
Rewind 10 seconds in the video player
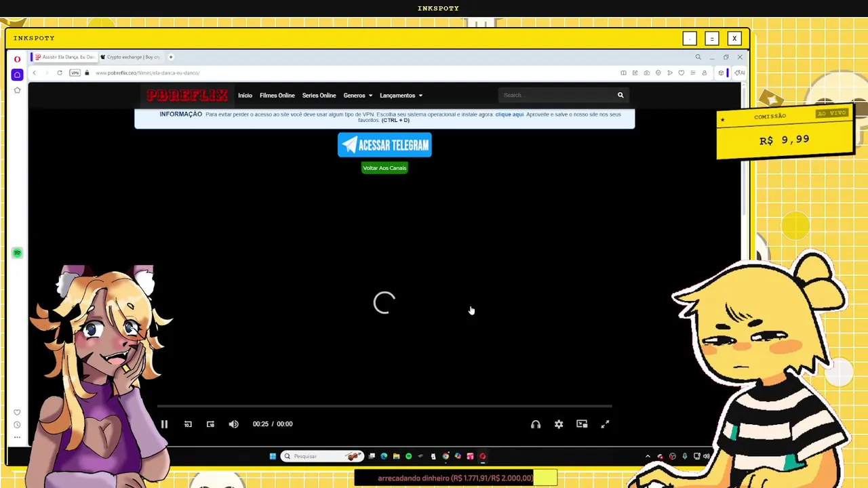coord(188,424)
